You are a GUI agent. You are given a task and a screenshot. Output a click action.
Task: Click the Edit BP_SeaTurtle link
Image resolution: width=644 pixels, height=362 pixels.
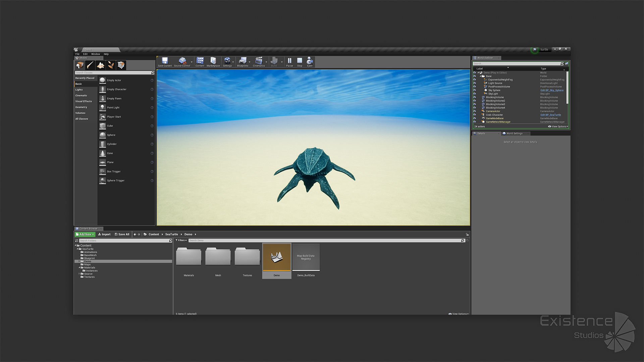[550, 115]
